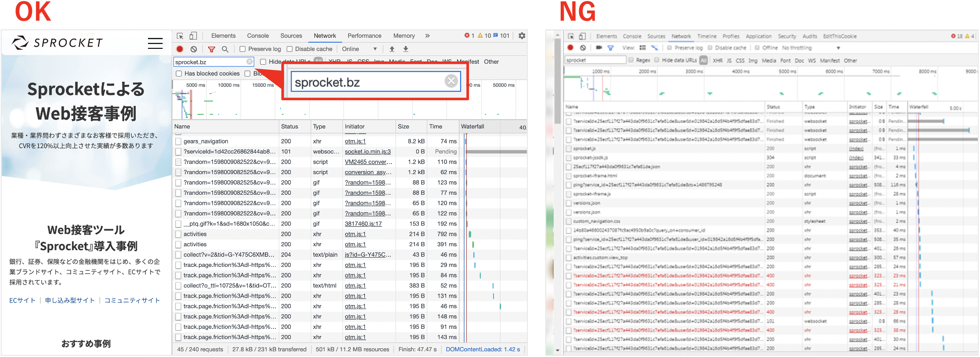980x357 pixels.
Task: Click the red record button in OK panel
Action: (x=180, y=49)
